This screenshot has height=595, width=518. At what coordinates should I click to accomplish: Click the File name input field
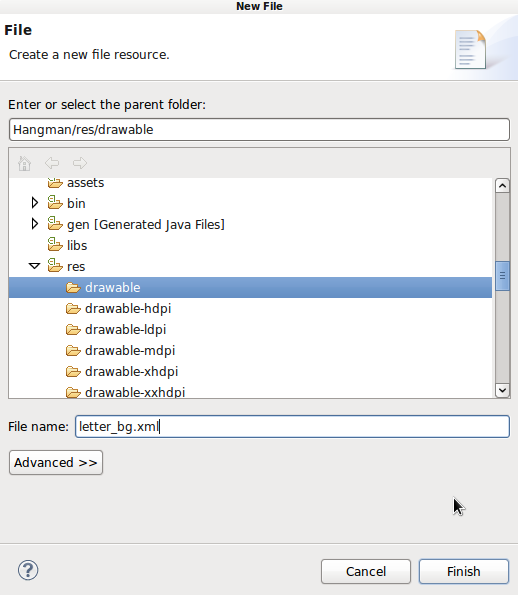coord(292,427)
